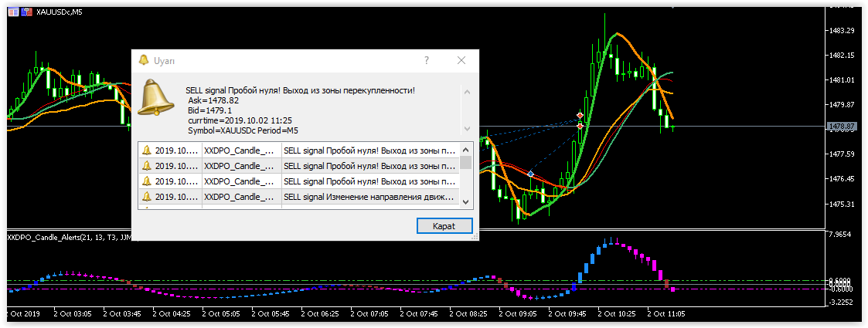The width and height of the screenshot is (868, 328).
Task: Click the 1481.01 price scale label
Action: 842,79
